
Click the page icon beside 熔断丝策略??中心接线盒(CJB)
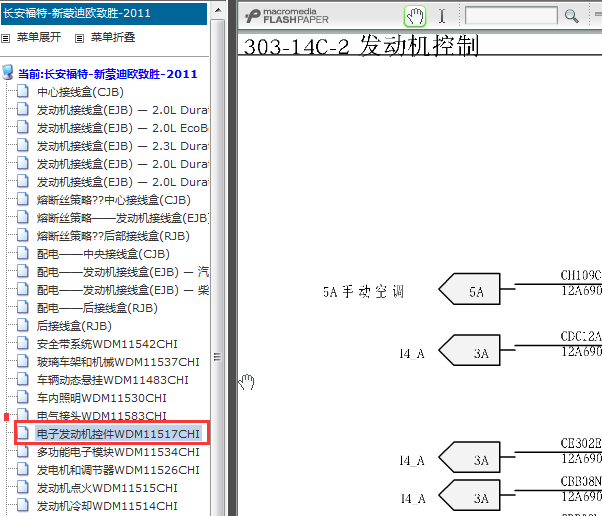click(x=23, y=199)
